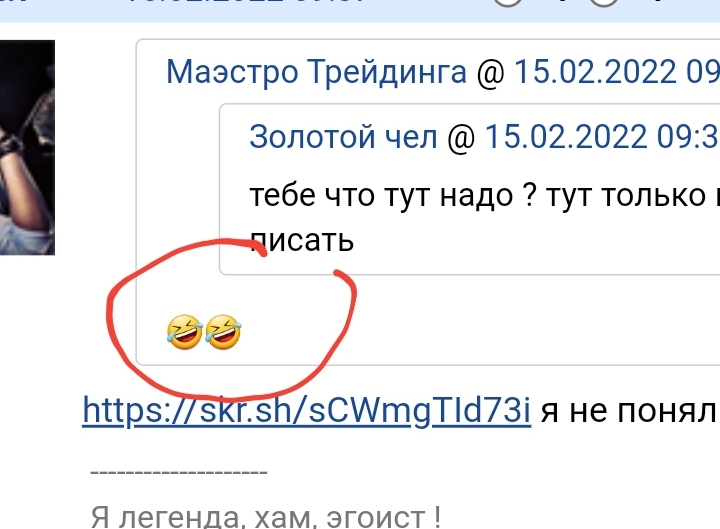720x529 pixels.
Task: Click the first round icon in post header
Action: tap(507, 1)
